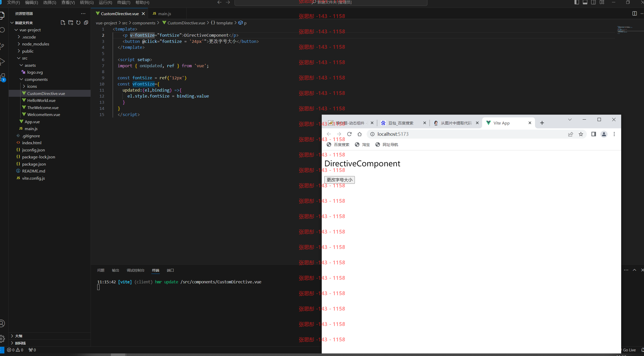Image resolution: width=644 pixels, height=356 pixels.
Task: Switch to the Debug Console panel tab
Action: [135, 270]
